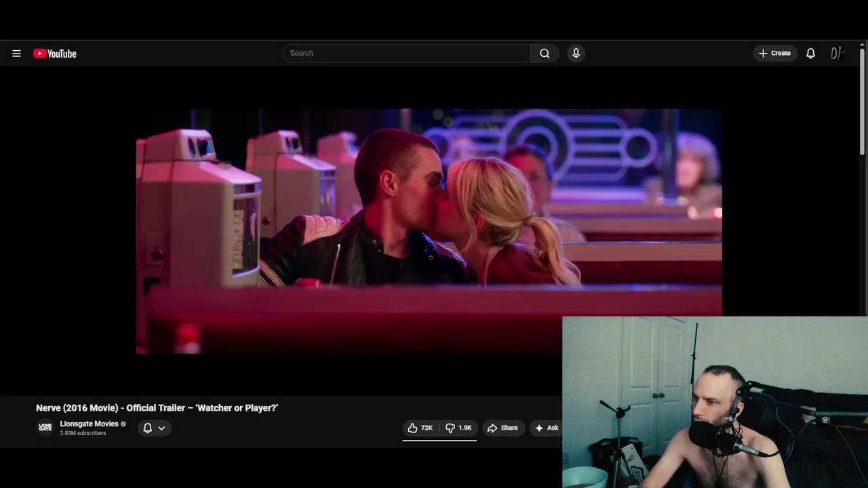Open the Lionsgate Movies channel name link
The image size is (868, 488).
click(x=89, y=424)
